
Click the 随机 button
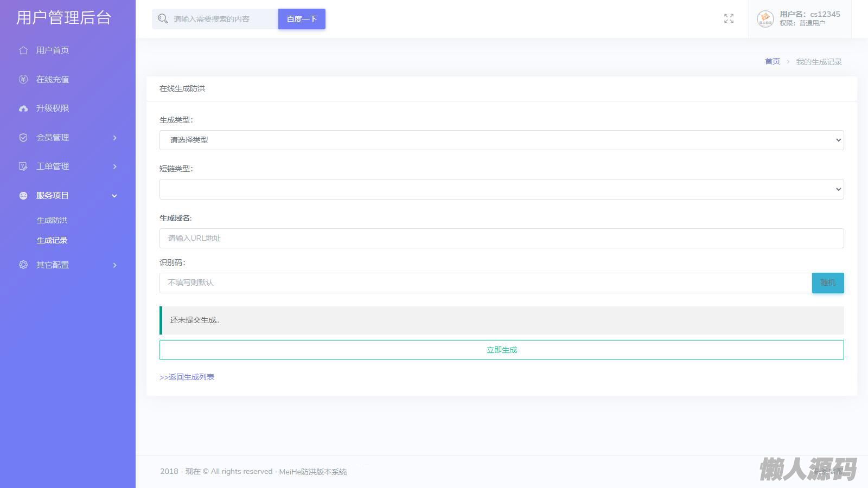point(828,283)
